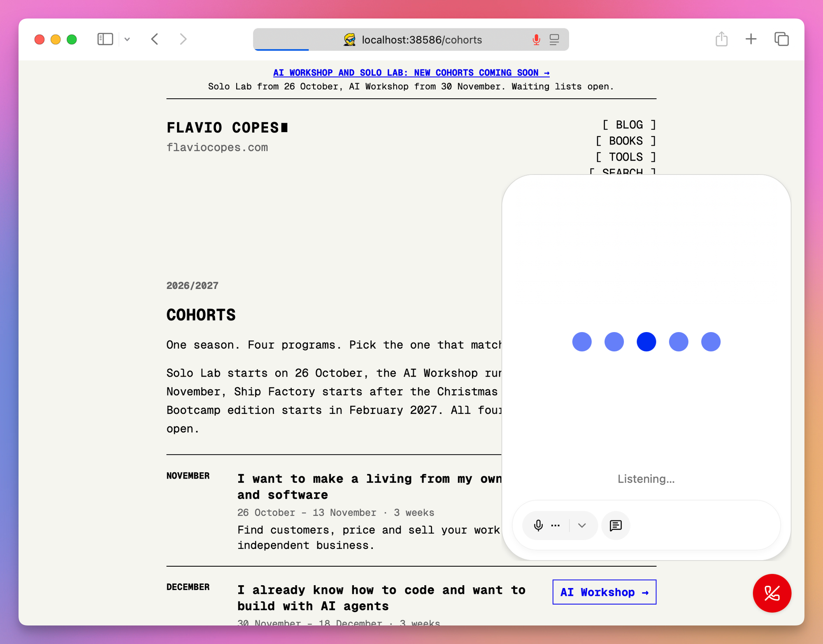Go forward to the next page
The height and width of the screenshot is (644, 823).
[183, 39]
